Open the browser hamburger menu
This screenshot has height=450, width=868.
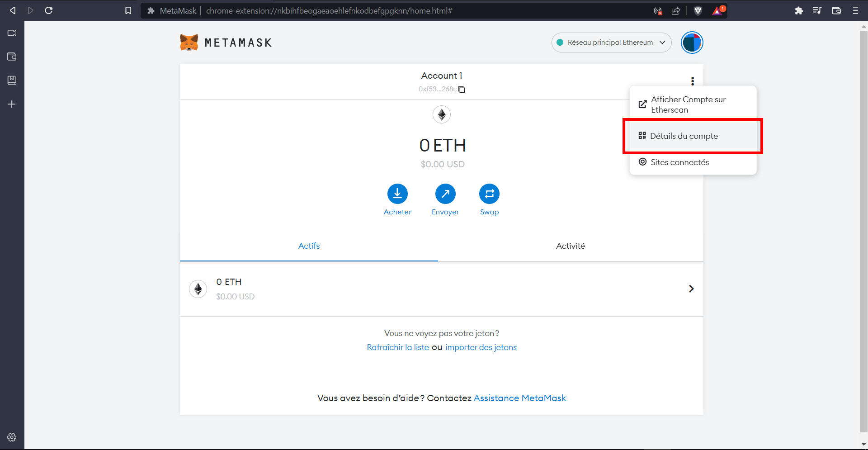[x=855, y=10]
